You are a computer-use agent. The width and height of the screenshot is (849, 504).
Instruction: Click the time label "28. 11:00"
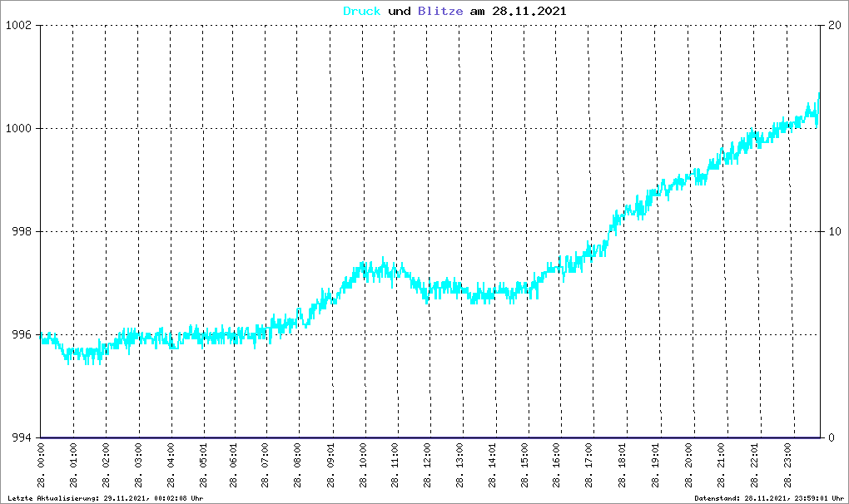pos(395,465)
